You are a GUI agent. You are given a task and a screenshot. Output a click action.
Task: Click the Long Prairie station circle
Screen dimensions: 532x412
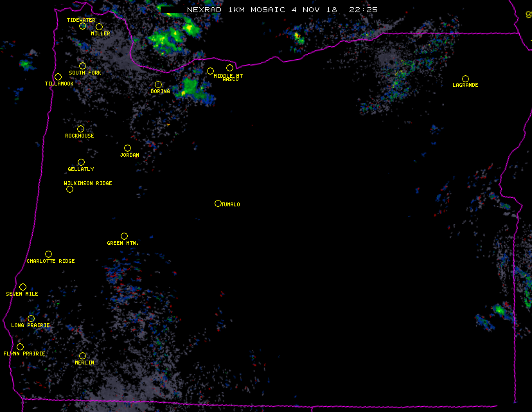(31, 318)
